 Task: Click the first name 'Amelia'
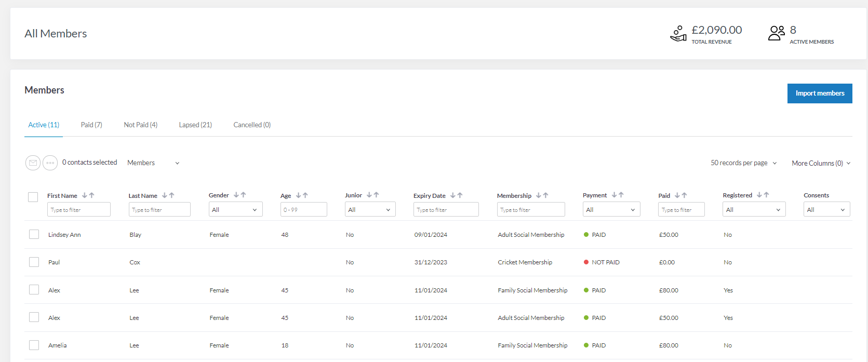point(58,345)
